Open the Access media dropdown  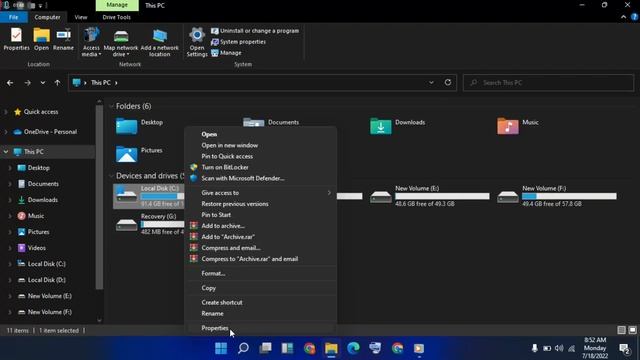pos(91,42)
